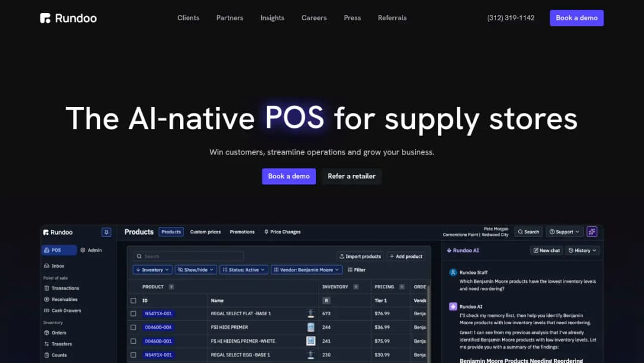The width and height of the screenshot is (644, 363).
Task: Open product ID 004600-004 link
Action: coord(159,328)
